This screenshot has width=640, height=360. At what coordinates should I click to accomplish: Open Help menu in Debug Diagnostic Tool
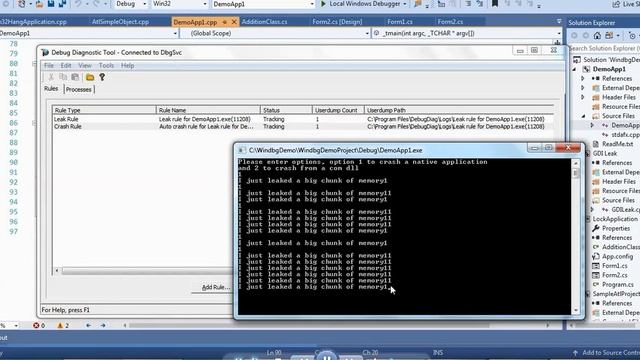point(127,65)
